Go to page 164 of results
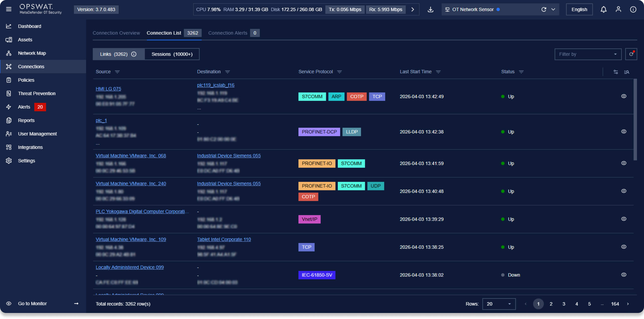The height and width of the screenshot is (319, 644). [x=615, y=304]
